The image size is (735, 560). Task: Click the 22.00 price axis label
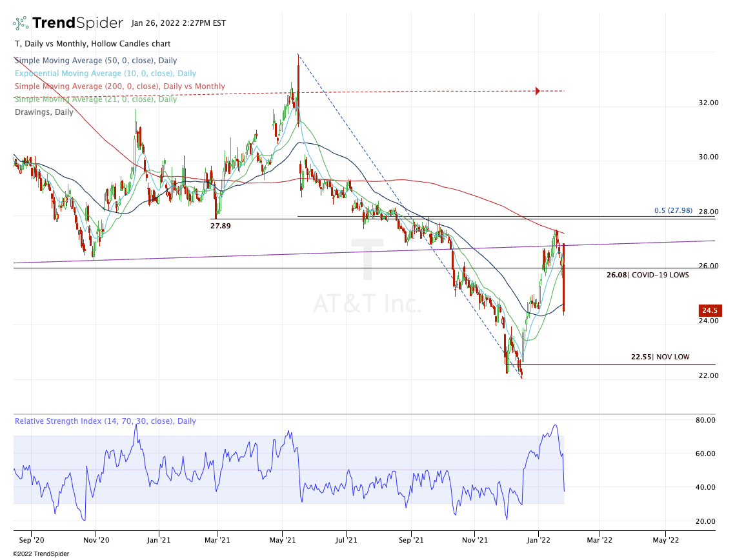[x=709, y=375]
